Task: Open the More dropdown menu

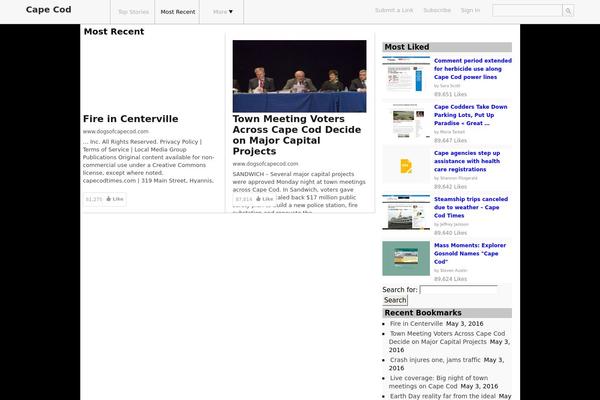Action: [x=223, y=12]
